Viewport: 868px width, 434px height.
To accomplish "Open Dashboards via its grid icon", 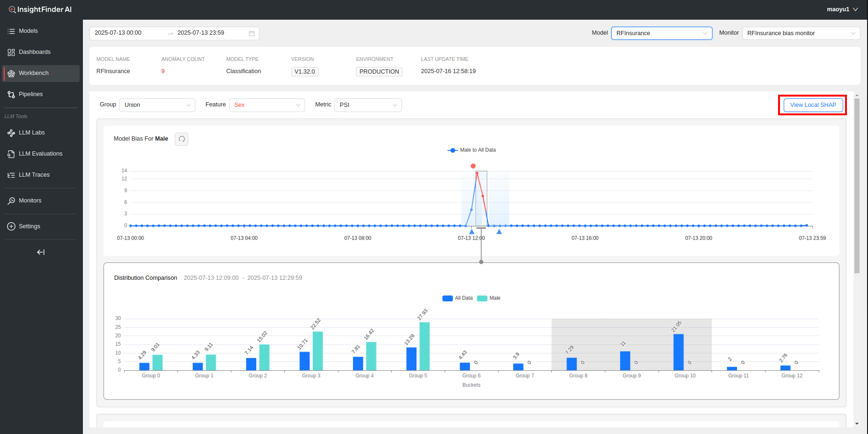I will [11, 52].
